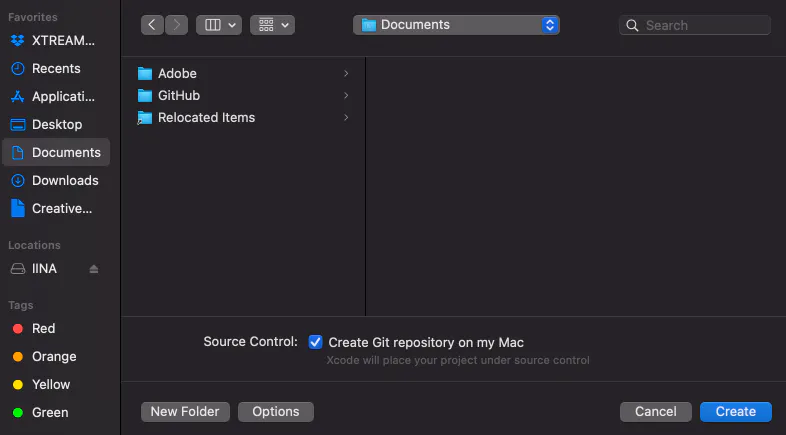Open the item grouping options dropdown
The image size is (786, 435).
[x=272, y=25]
